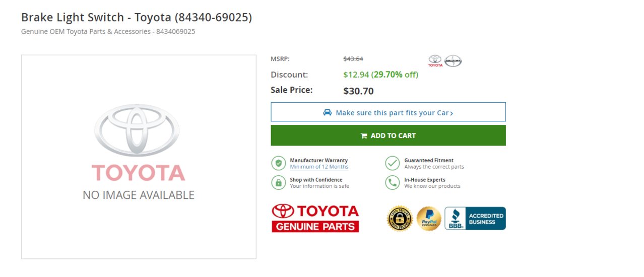
Task: Expand the chevron after 'fits your Car'
Action: (x=452, y=113)
